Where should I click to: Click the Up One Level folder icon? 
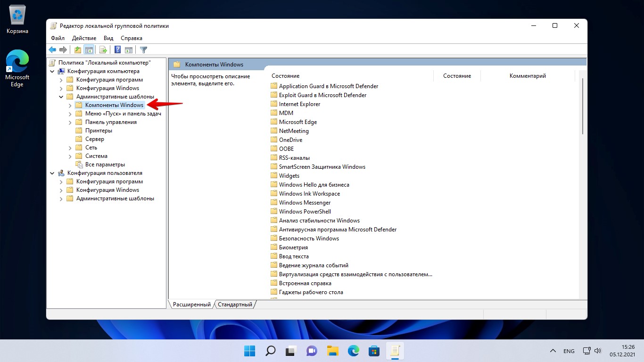pos(78,49)
